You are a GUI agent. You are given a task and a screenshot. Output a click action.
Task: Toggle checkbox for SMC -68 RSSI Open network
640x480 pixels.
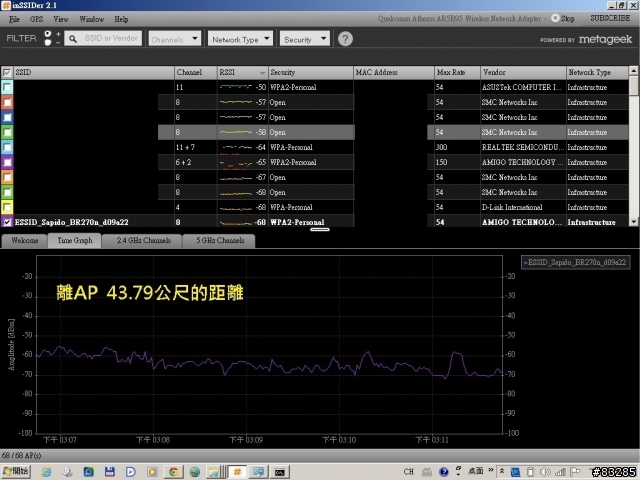[7, 192]
